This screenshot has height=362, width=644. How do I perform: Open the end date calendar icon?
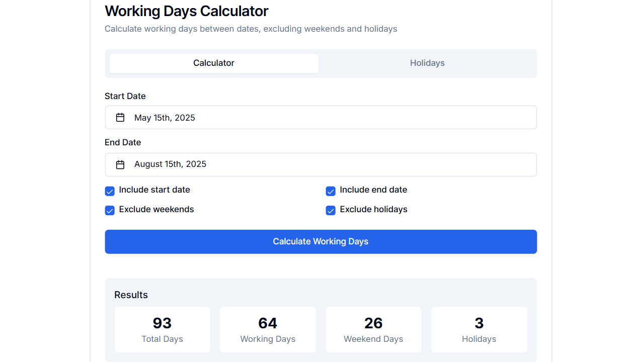120,164
